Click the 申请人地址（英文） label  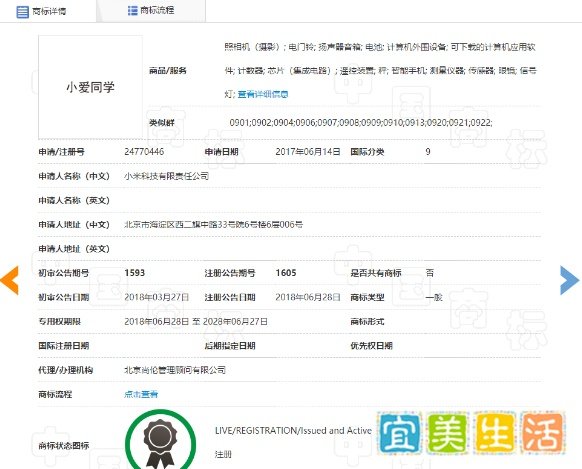click(x=74, y=249)
